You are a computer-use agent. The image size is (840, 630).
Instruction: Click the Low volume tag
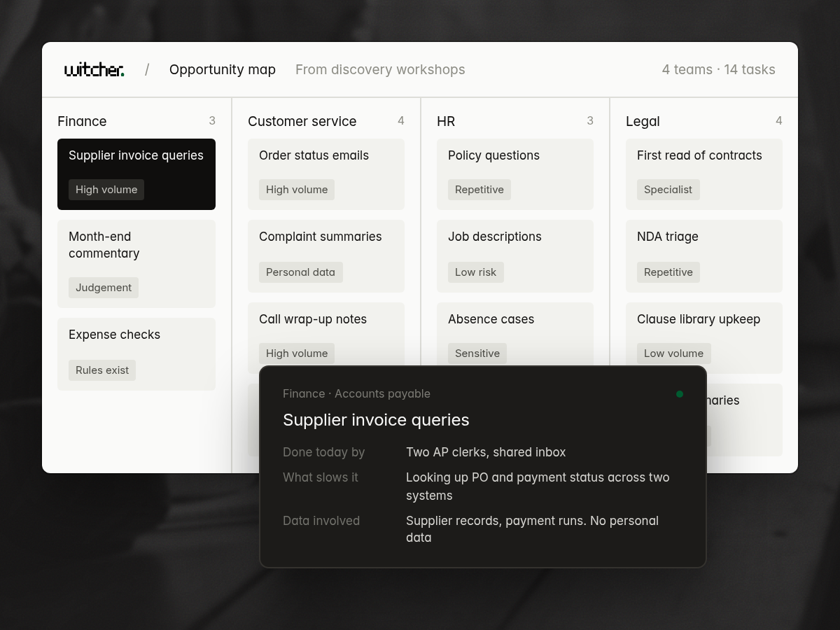click(x=674, y=353)
